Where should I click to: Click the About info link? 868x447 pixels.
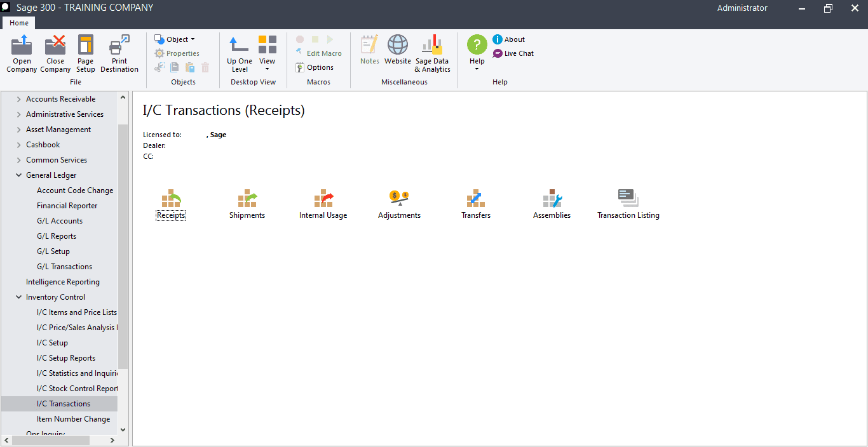point(509,39)
